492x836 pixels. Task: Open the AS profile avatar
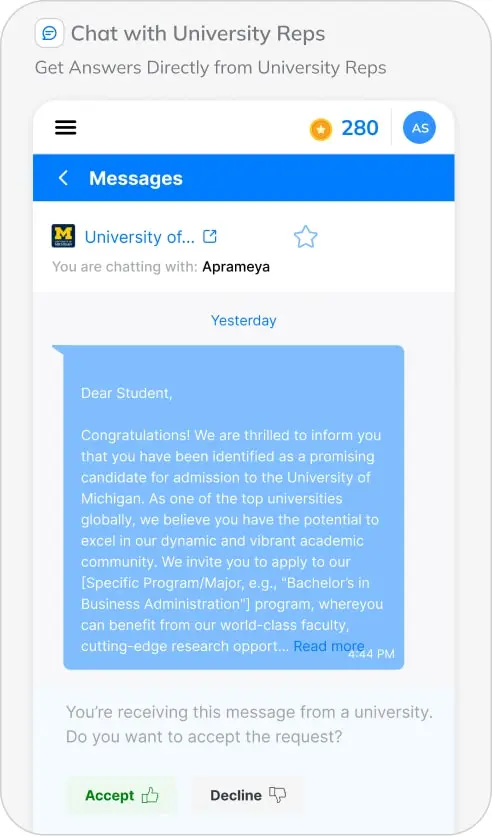click(420, 128)
